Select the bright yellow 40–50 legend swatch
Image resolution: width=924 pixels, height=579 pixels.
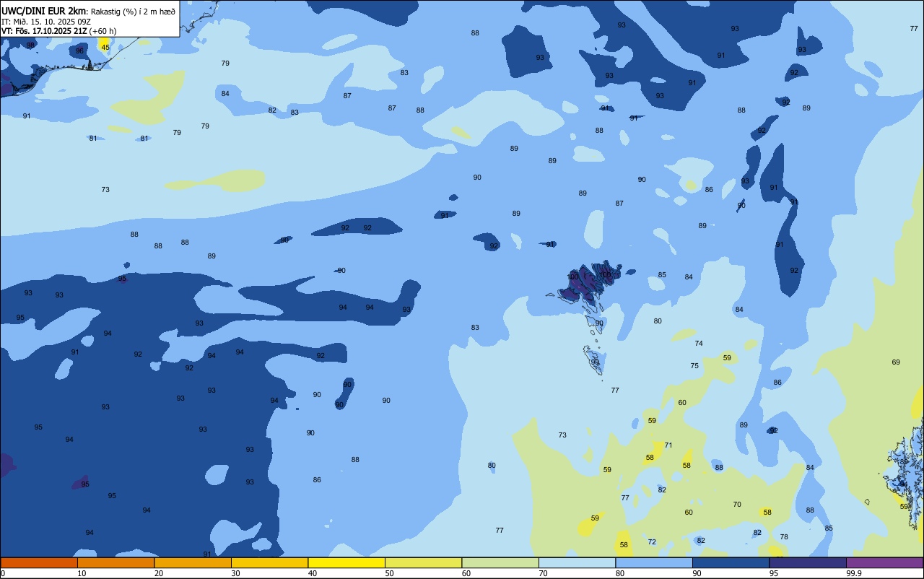(346, 562)
